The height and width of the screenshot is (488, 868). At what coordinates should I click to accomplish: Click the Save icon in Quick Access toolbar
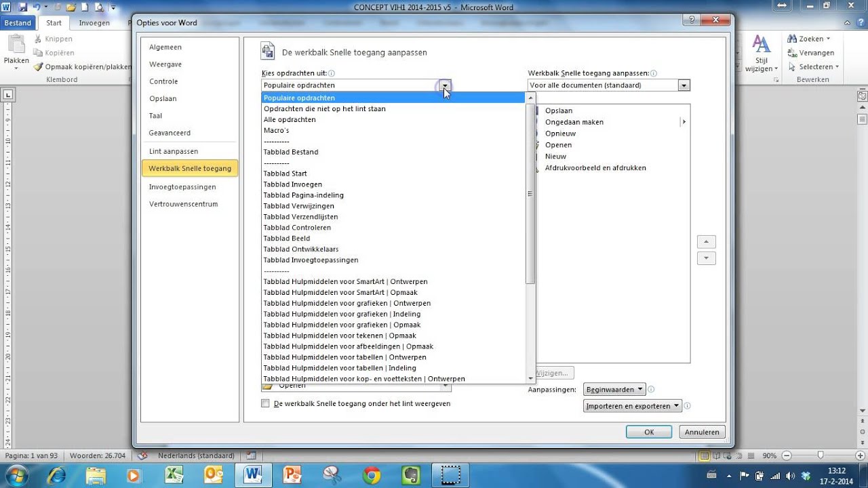pos(23,7)
